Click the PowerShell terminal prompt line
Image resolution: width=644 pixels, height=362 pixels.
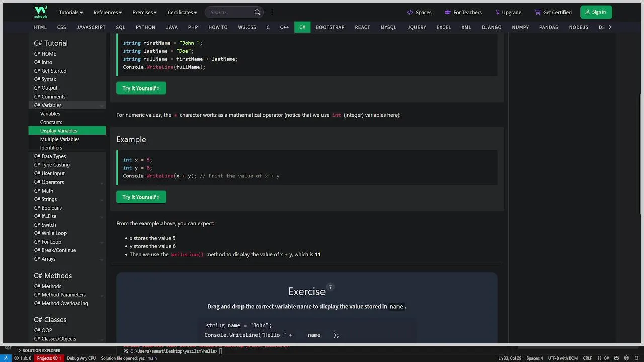point(173,351)
